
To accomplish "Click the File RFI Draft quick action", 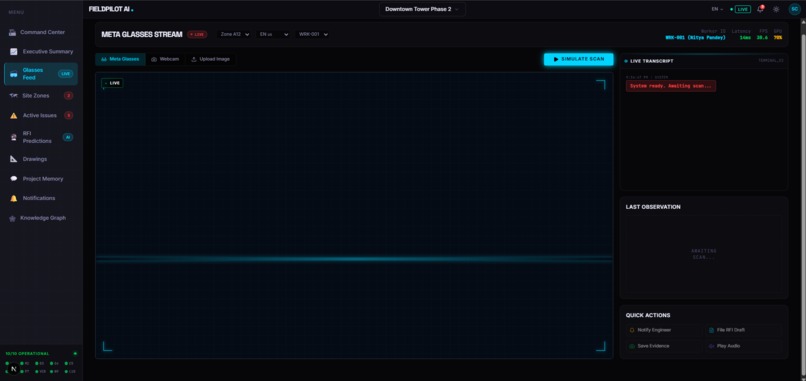I will tap(743, 330).
